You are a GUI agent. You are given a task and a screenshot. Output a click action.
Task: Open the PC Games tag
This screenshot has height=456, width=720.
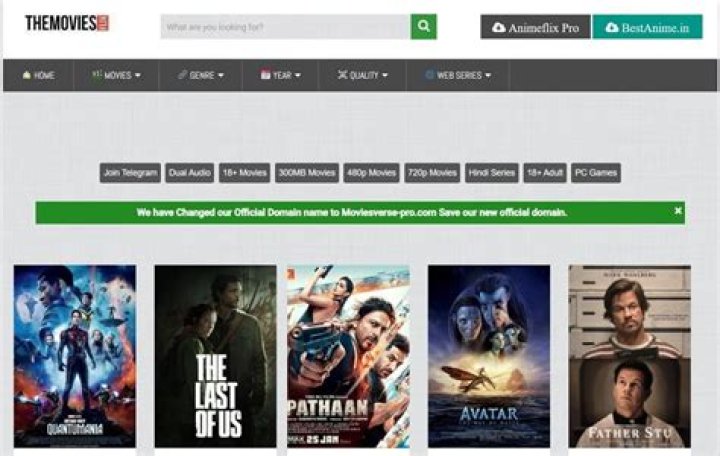point(596,173)
